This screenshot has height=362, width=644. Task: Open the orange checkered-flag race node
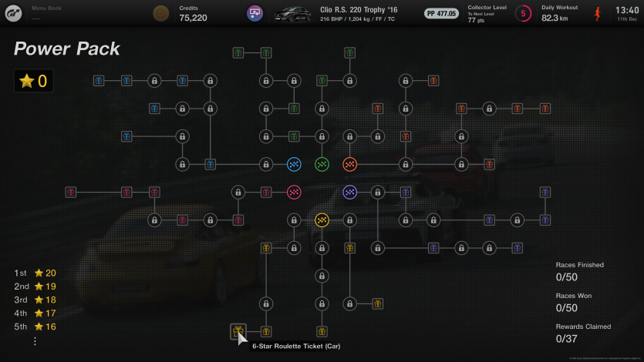click(x=349, y=164)
